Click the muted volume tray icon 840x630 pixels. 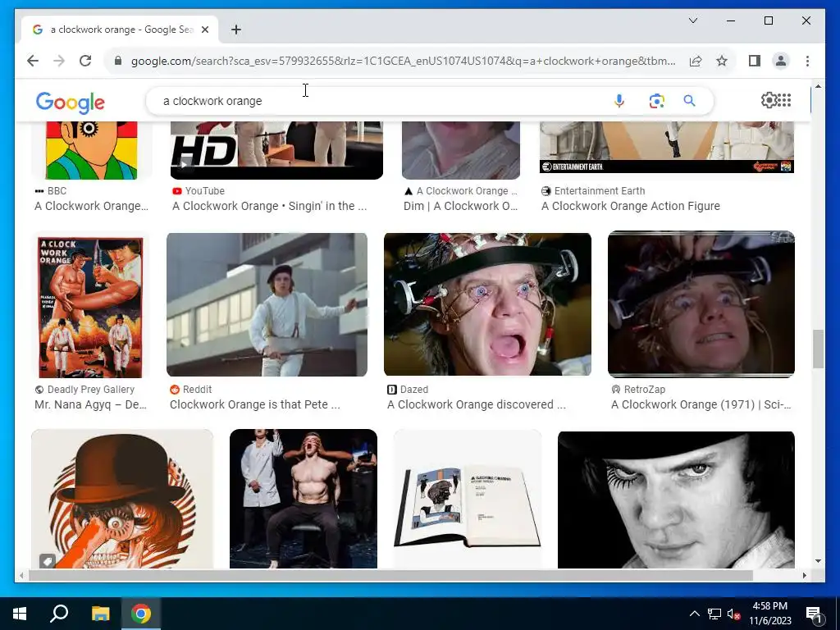tap(733, 614)
